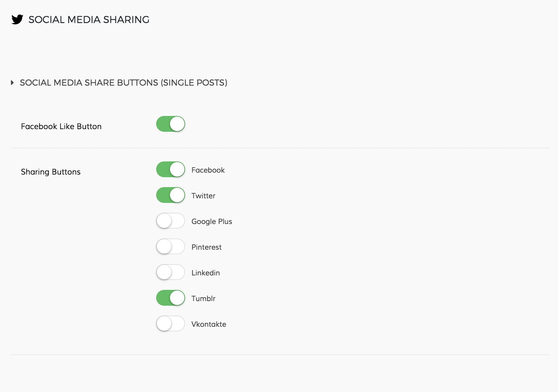558x392 pixels.
Task: Click the 'Vkontakte' label
Action: (x=209, y=324)
